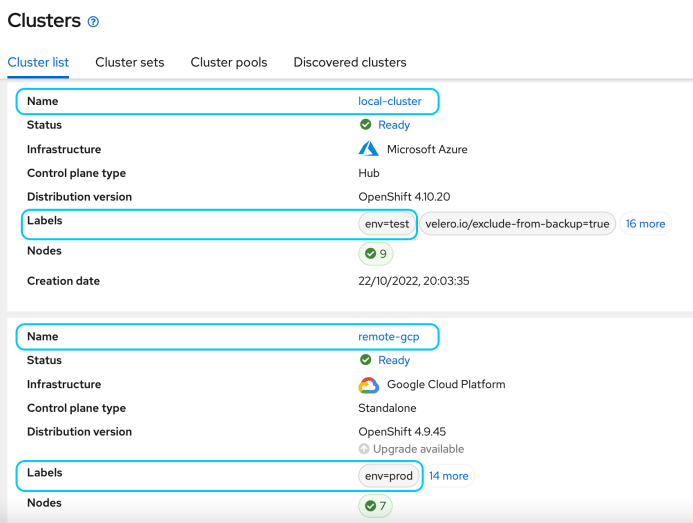Screen dimensions: 693x523
Task: Click the velero.io/exclude-from-backup=true label chip
Action: [x=517, y=224]
